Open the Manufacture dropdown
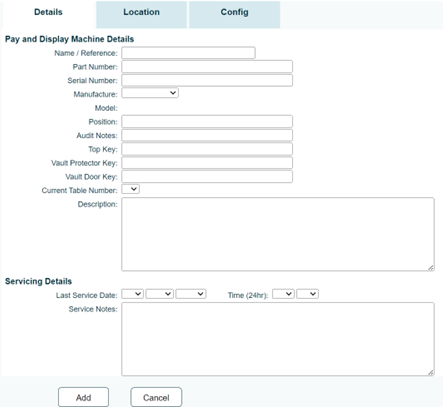The image size is (443, 407). (150, 93)
